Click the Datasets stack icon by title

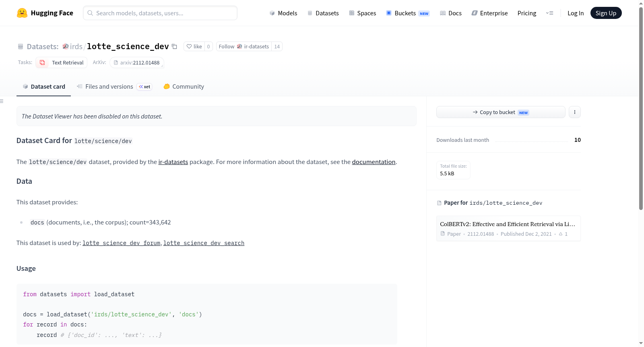(21, 46)
